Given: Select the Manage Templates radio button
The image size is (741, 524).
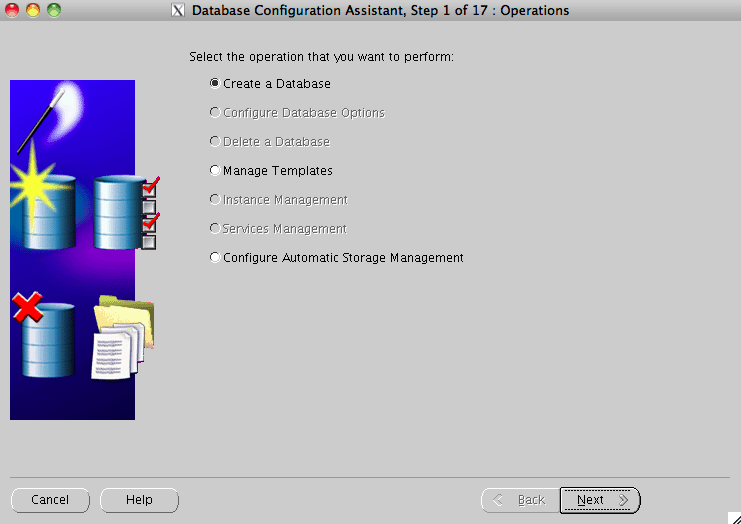Looking at the screenshot, I should [214, 171].
